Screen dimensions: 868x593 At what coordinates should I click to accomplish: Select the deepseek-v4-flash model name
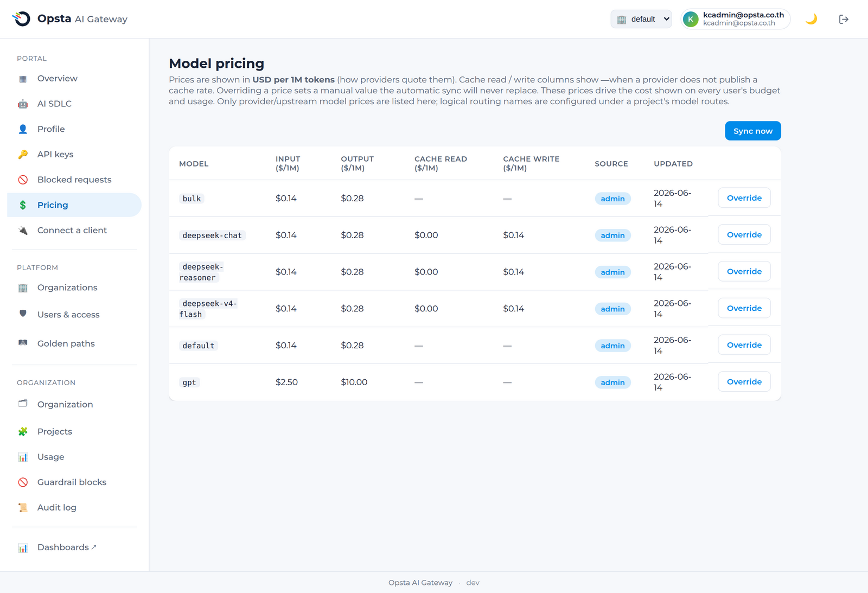(209, 309)
